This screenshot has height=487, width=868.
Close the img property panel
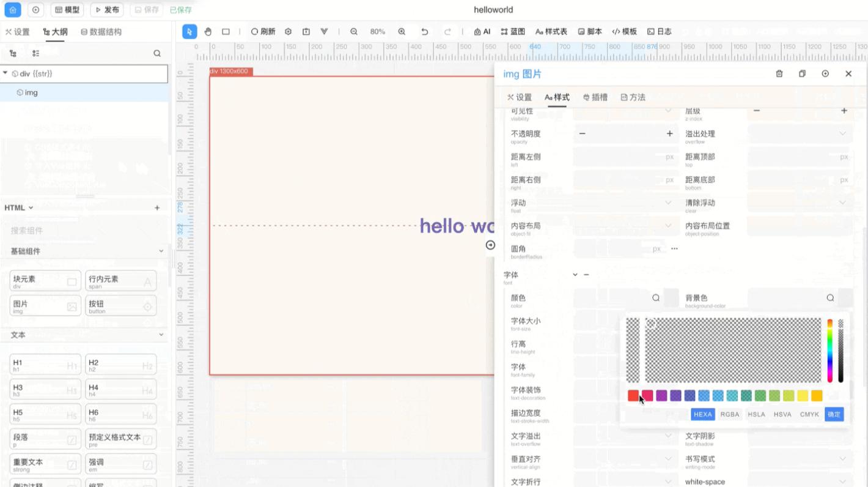[x=848, y=73]
